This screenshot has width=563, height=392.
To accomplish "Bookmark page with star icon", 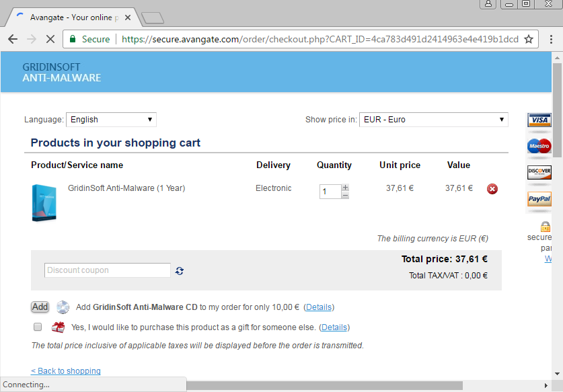I will coord(529,39).
